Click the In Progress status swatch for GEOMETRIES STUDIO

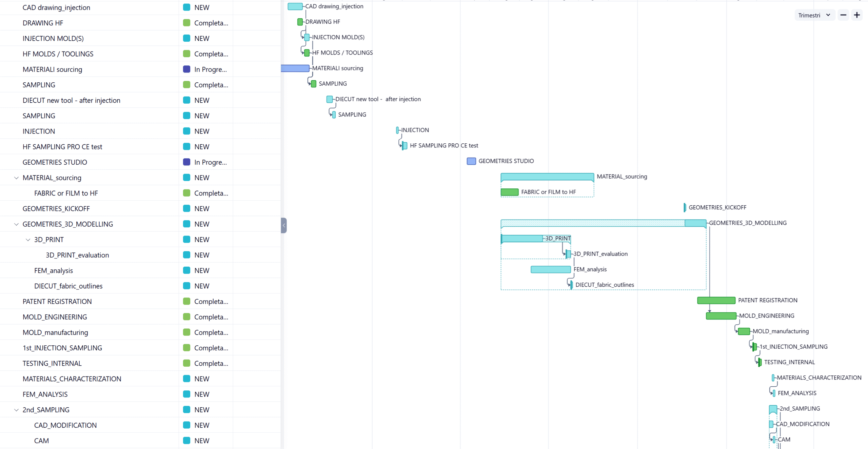point(186,162)
